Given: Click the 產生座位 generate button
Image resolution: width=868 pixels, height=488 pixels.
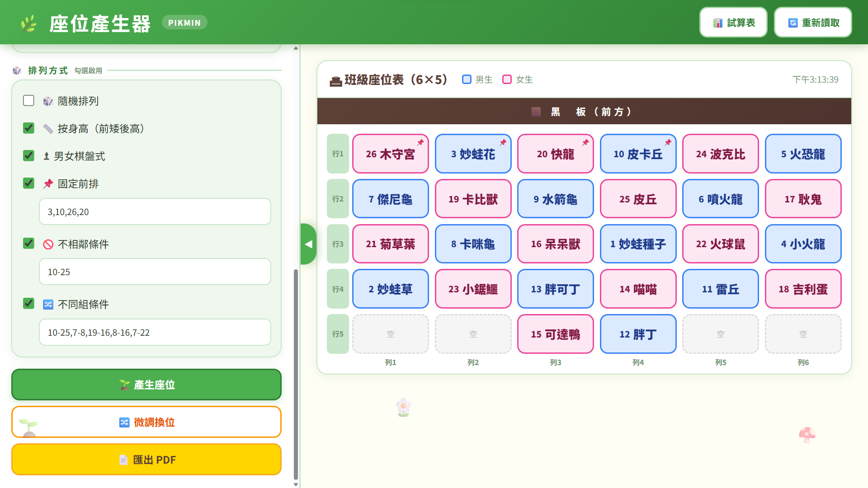Looking at the screenshot, I should [146, 385].
